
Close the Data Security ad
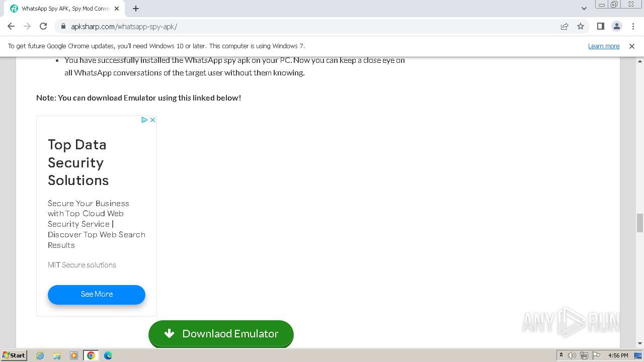(x=152, y=120)
